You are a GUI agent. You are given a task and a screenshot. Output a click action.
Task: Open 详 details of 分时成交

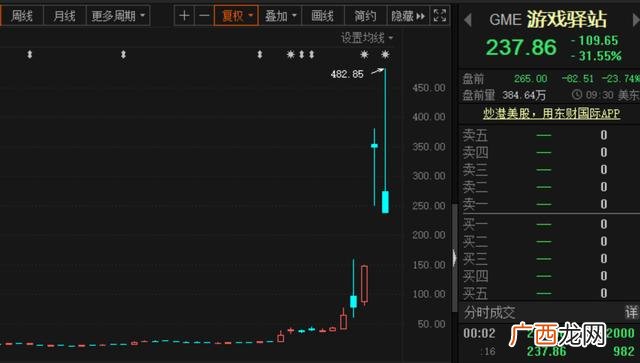pos(631,312)
